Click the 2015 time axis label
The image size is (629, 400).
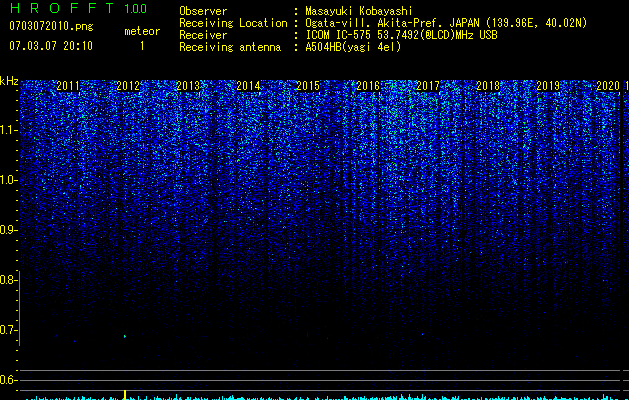pos(308,85)
